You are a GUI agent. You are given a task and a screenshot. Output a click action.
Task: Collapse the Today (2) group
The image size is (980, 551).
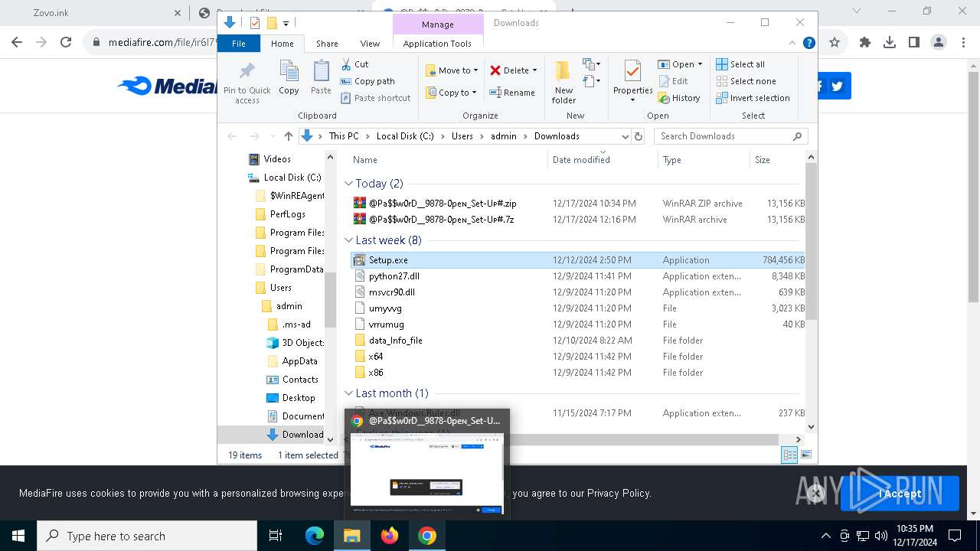(x=349, y=184)
